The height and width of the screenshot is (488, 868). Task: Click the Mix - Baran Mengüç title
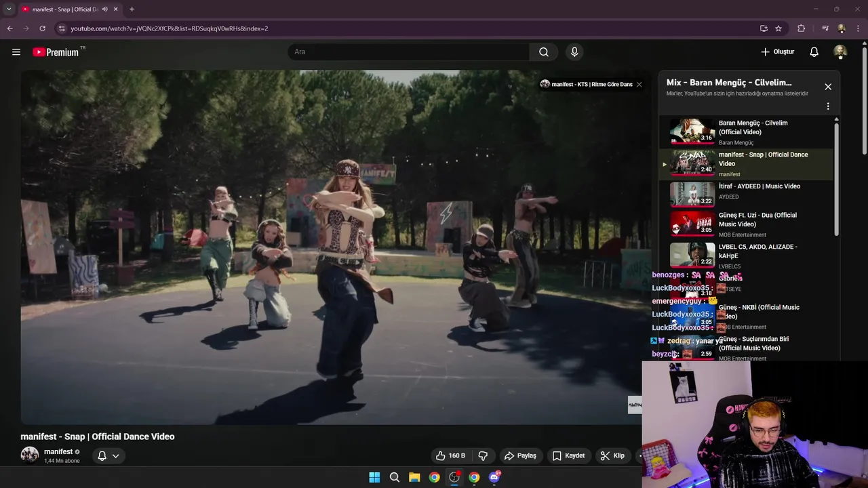[x=729, y=83]
